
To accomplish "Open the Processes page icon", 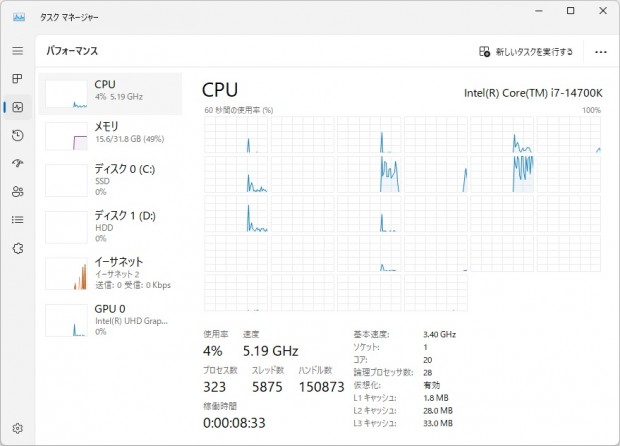I will click(17, 78).
